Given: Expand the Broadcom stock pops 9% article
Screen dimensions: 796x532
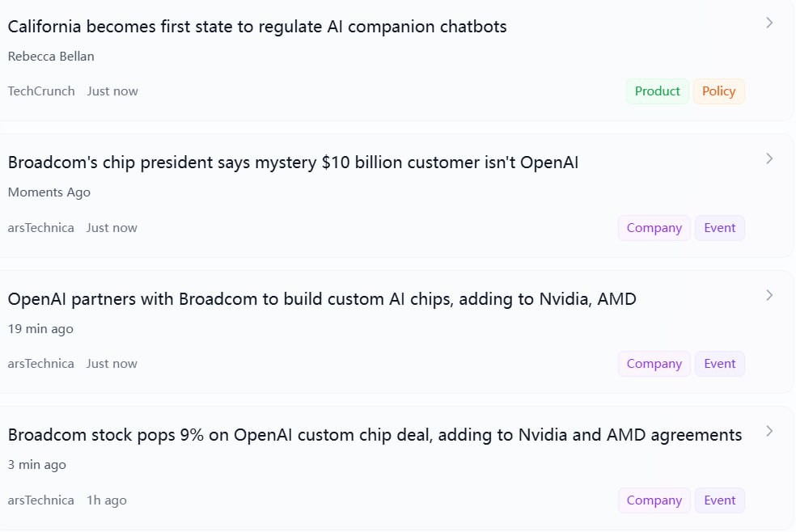Looking at the screenshot, I should pos(768,431).
